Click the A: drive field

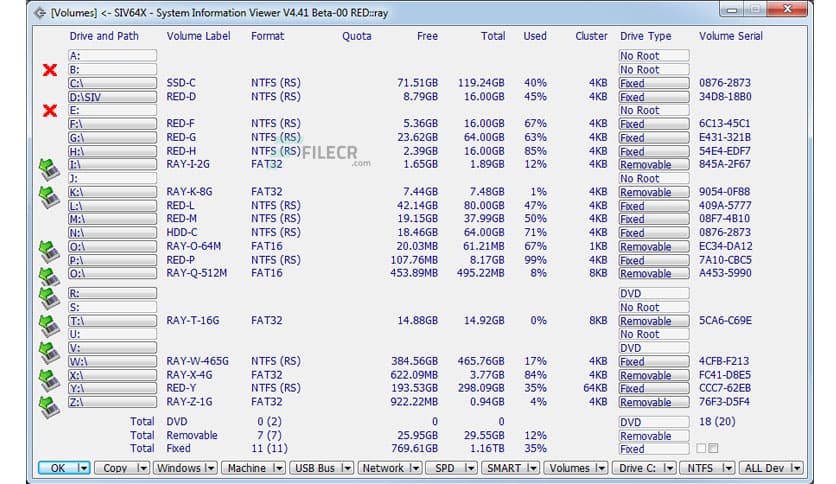(x=112, y=55)
